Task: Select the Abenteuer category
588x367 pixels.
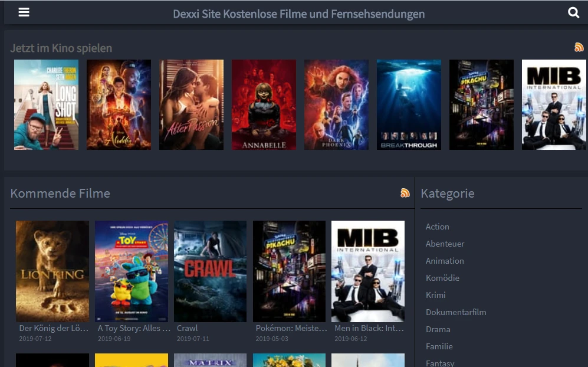Action: point(445,244)
